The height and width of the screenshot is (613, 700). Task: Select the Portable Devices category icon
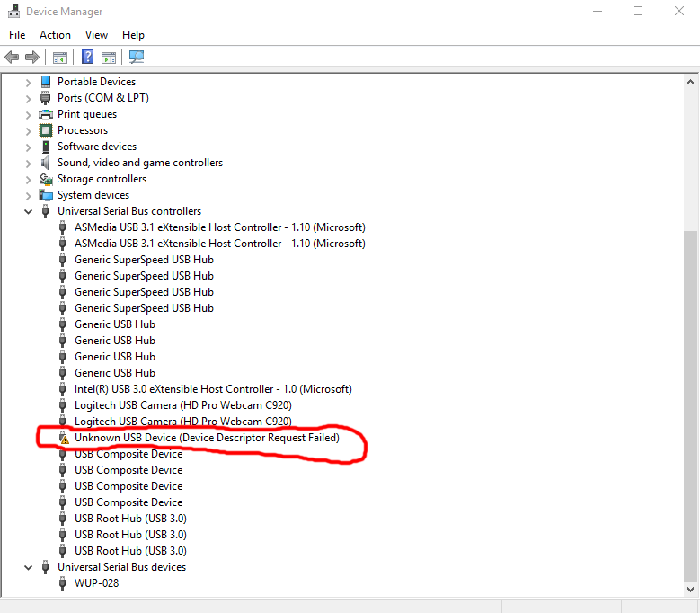[x=46, y=81]
